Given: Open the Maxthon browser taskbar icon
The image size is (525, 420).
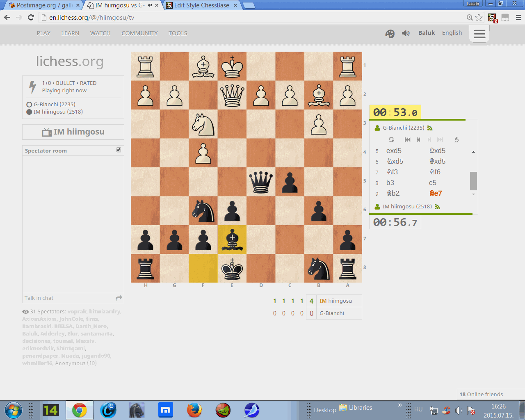Looking at the screenshot, I should point(166,410).
